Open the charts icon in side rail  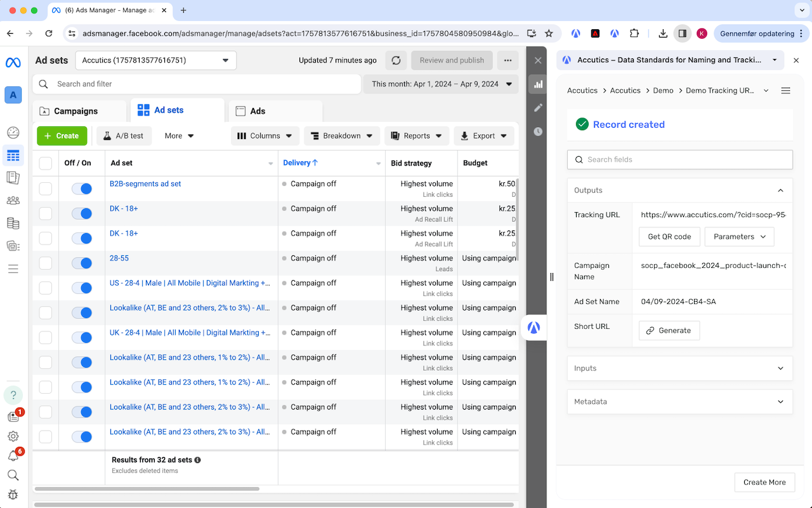click(538, 84)
